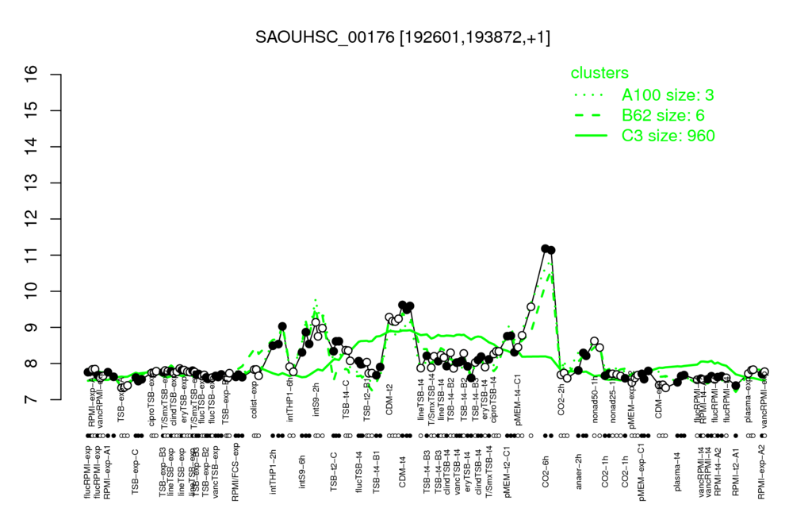This screenshot has height=508, width=812.
Task: Click x-axis label 'anaer-2h'
Action: [x=579, y=471]
